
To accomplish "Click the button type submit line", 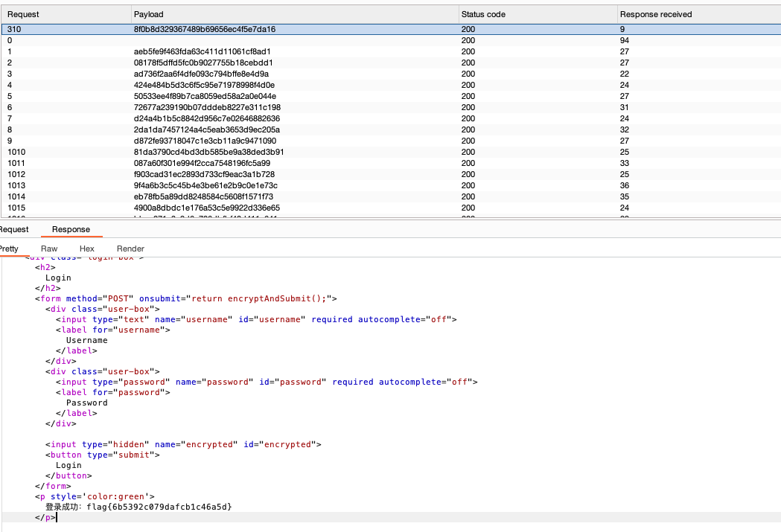I will [x=103, y=455].
